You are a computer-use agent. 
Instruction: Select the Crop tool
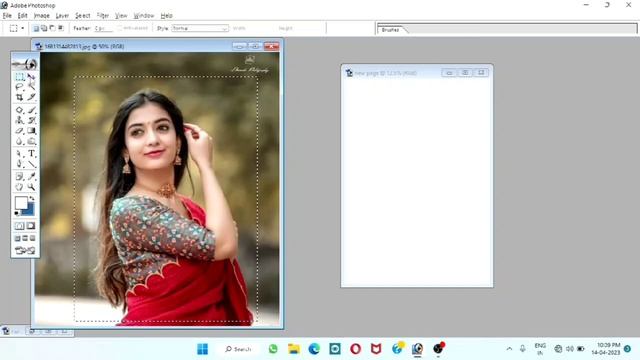(x=19, y=97)
